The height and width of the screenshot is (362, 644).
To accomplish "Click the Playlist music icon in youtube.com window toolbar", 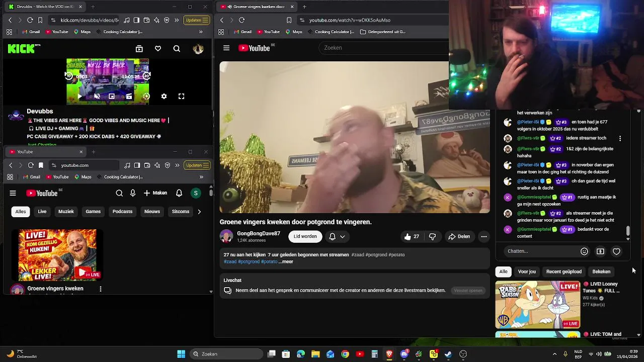I will click(x=127, y=165).
